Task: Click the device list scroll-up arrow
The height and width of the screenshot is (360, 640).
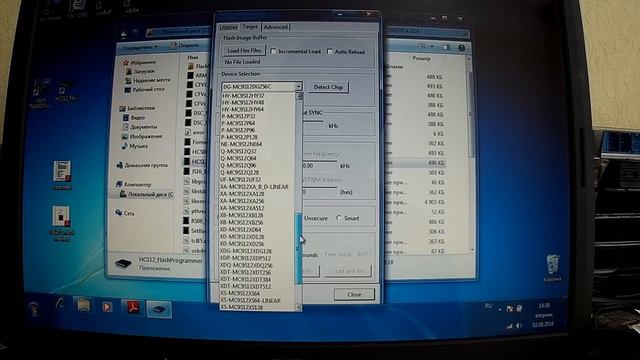Action: [299, 96]
